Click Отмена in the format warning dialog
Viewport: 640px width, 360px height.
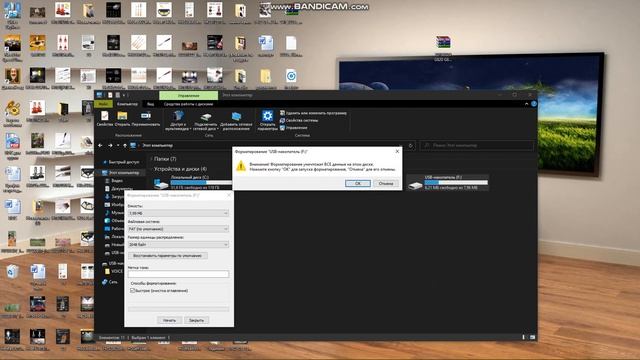pyautogui.click(x=386, y=183)
